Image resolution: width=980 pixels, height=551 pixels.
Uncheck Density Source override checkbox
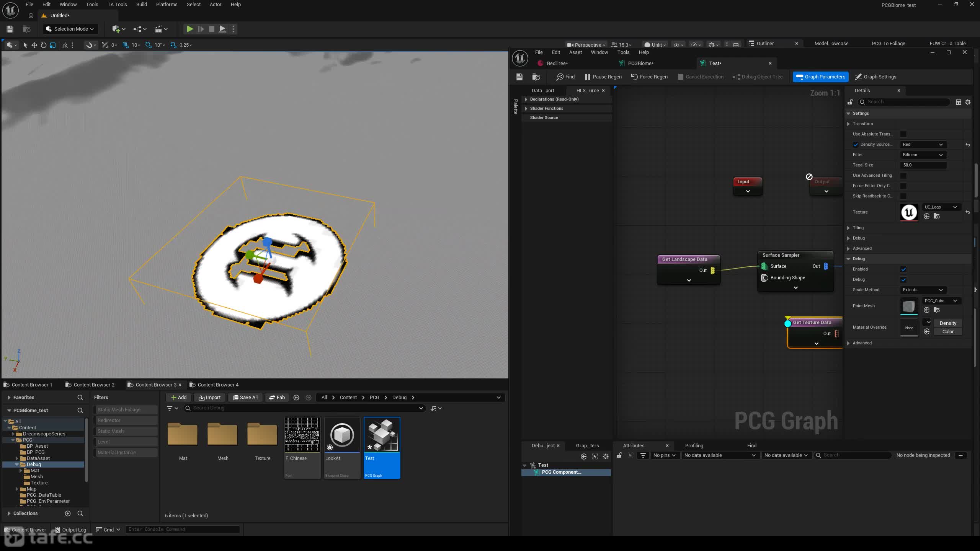point(856,145)
